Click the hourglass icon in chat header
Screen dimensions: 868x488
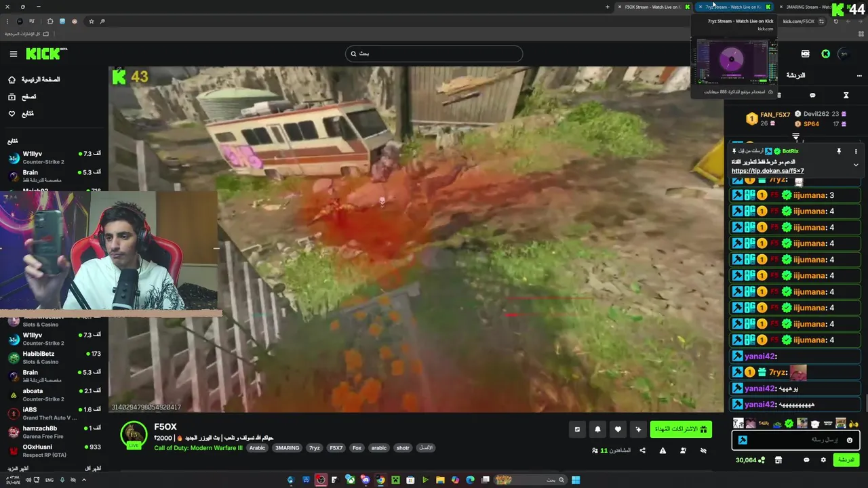pyautogui.click(x=846, y=96)
